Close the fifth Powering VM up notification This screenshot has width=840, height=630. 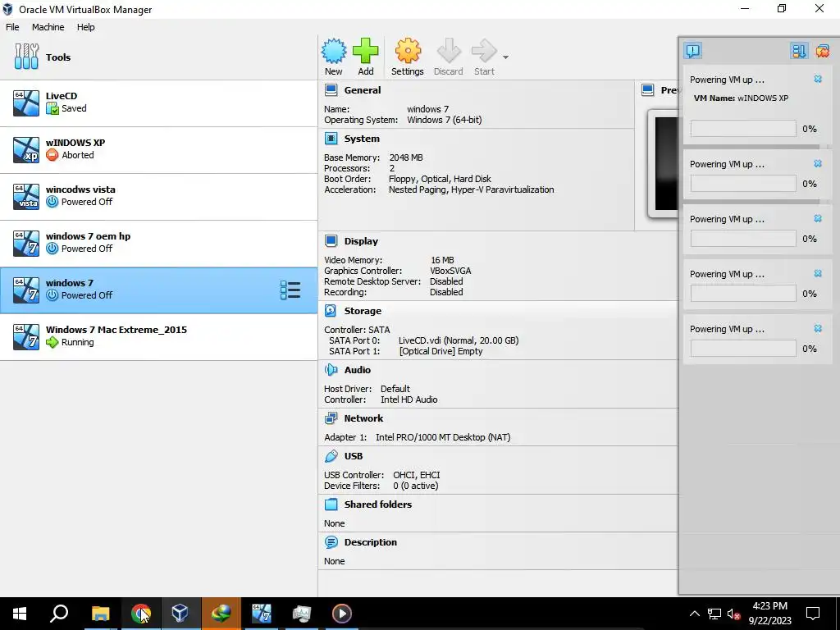[x=818, y=328]
